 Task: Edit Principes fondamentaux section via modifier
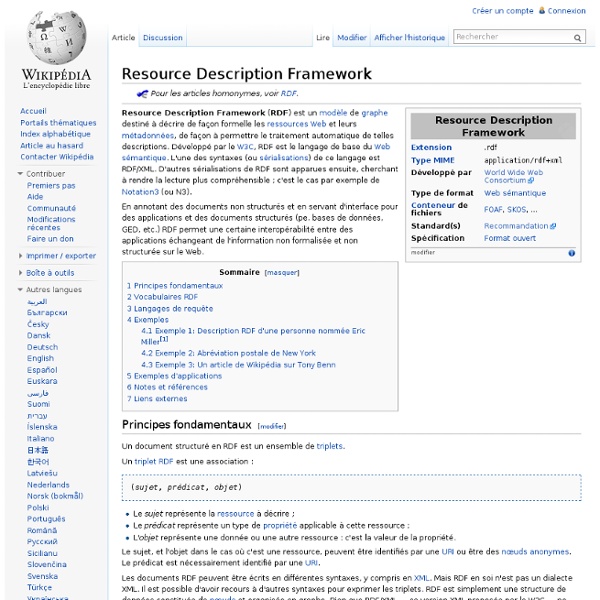tap(272, 426)
